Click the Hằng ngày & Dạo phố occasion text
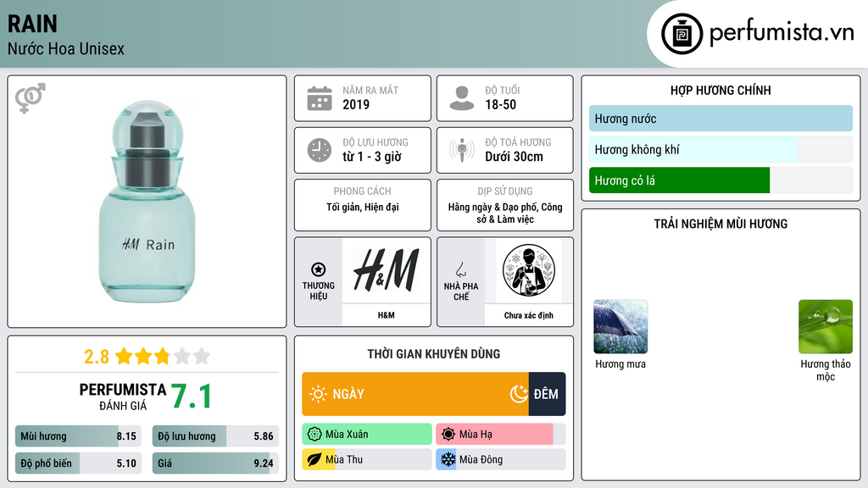 (505, 213)
